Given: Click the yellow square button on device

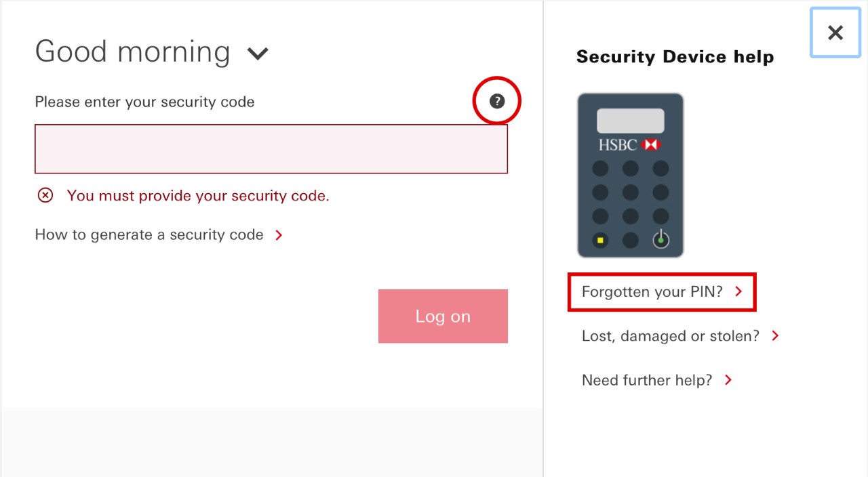Looking at the screenshot, I should (x=600, y=240).
